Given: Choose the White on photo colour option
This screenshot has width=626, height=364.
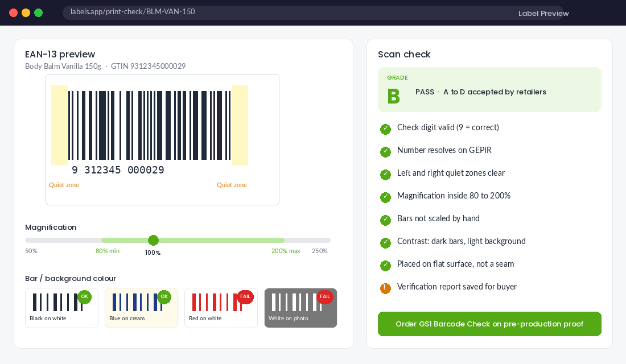Looking at the screenshot, I should [x=300, y=308].
